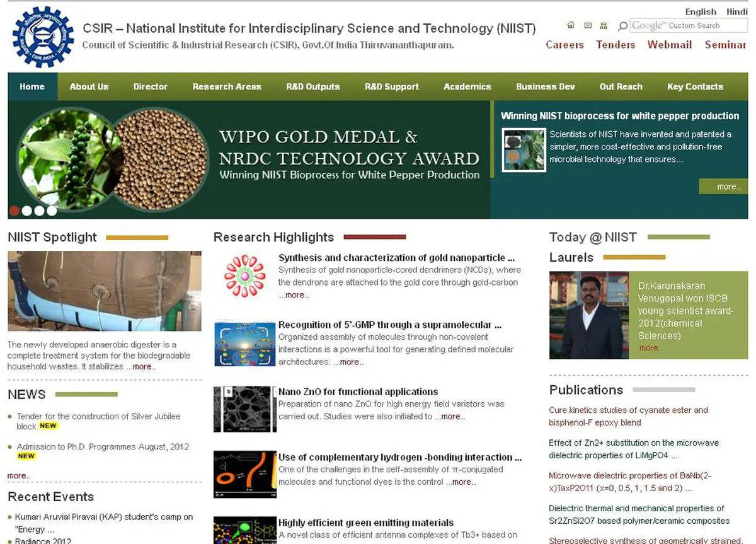Image resolution: width=756 pixels, height=544 pixels.
Task: Click the WIPO Gold Medal banner image
Action: click(249, 159)
